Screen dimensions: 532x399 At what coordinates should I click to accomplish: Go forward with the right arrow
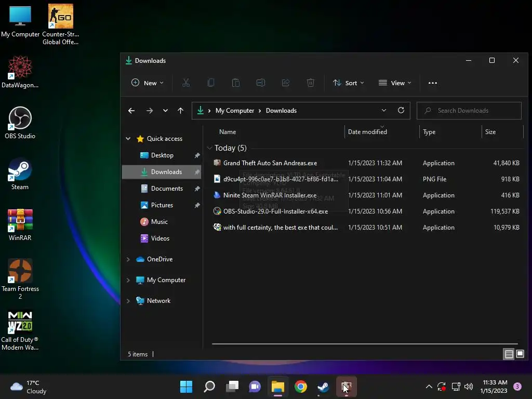pyautogui.click(x=149, y=111)
